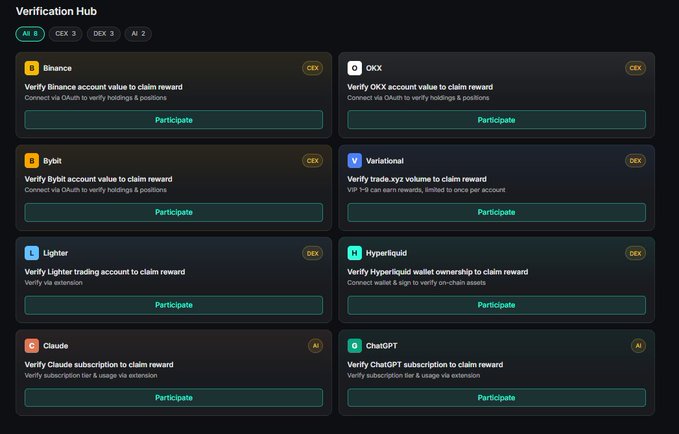The image size is (679, 434).
Task: Click the CEX badge on OKX card
Action: [635, 68]
